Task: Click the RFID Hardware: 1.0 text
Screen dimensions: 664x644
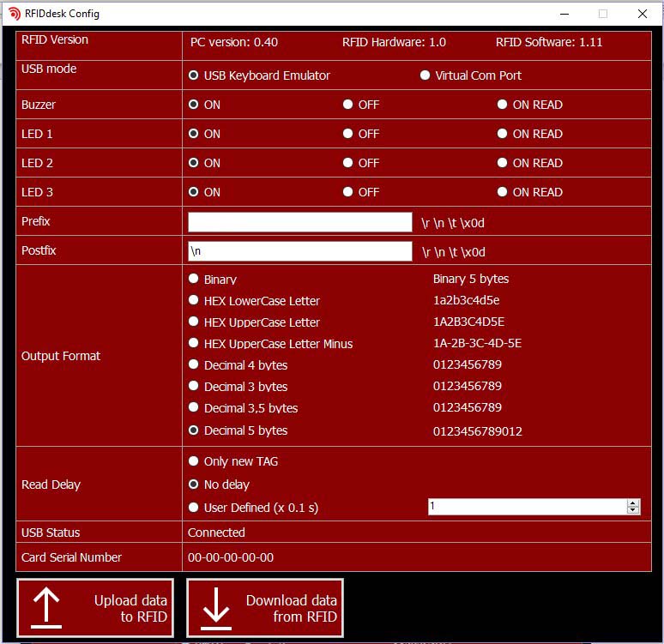Action: pyautogui.click(x=394, y=42)
